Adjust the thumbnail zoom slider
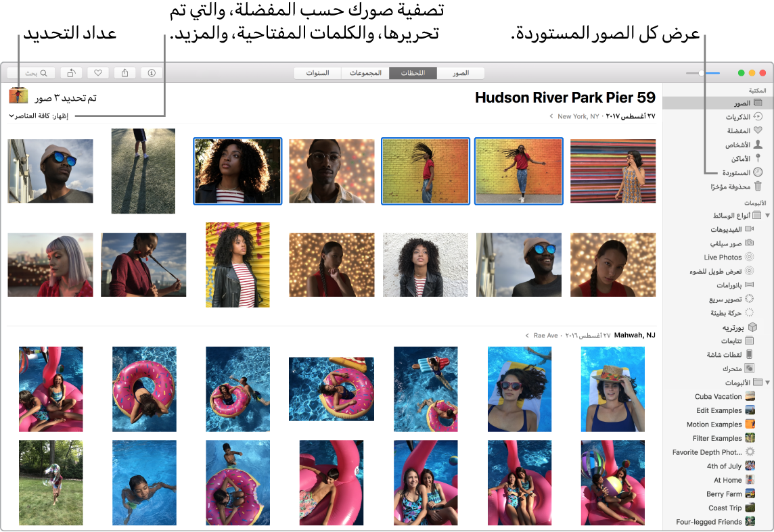This screenshot has height=532, width=774. click(703, 73)
